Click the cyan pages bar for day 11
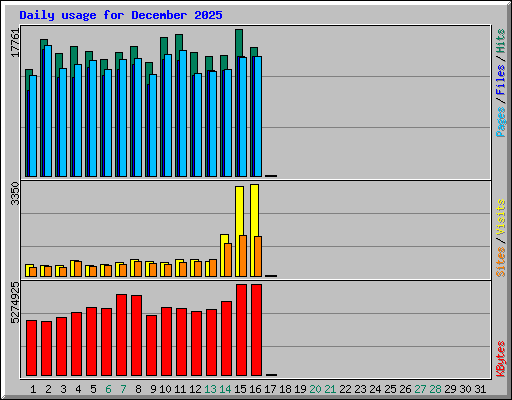Image resolution: width=512 pixels, height=400 pixels. point(183,113)
